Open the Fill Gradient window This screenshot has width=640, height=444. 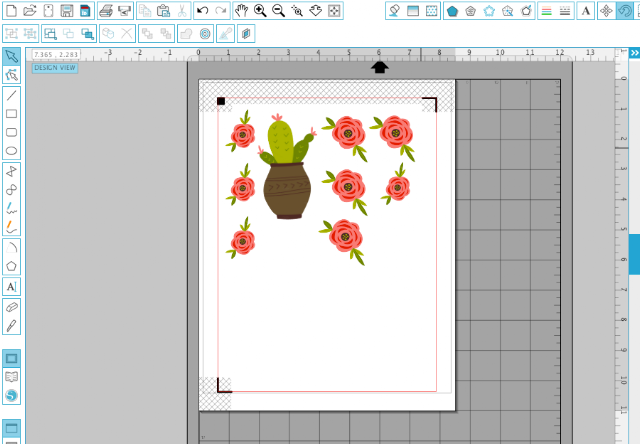[x=413, y=11]
